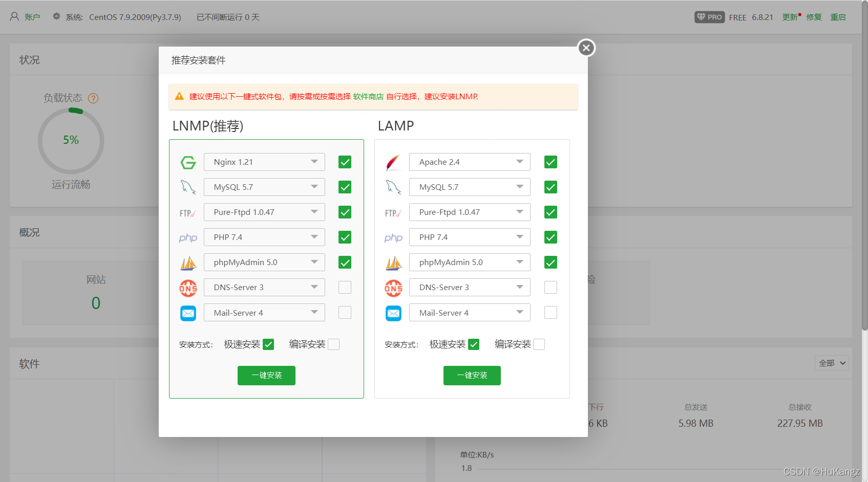Toggle 极速安装 for LAMP
This screenshot has width=868, height=482.
(474, 344)
